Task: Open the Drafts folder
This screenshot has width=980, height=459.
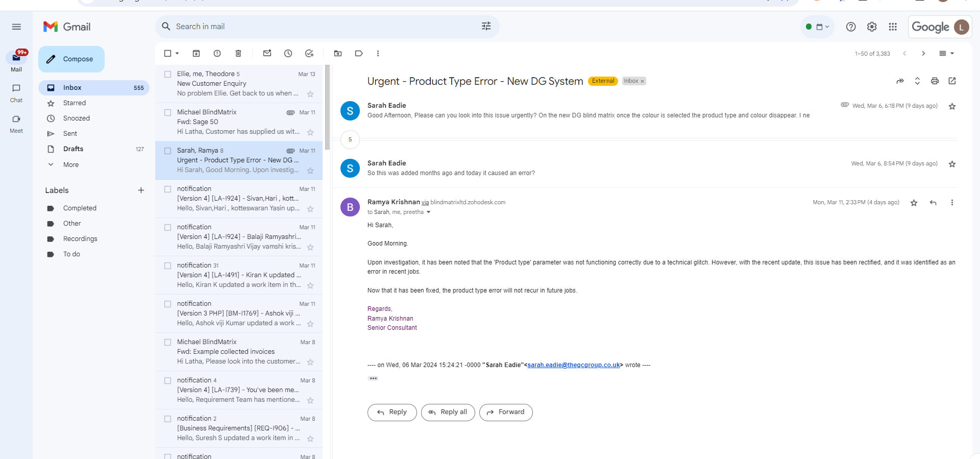Action: (73, 149)
